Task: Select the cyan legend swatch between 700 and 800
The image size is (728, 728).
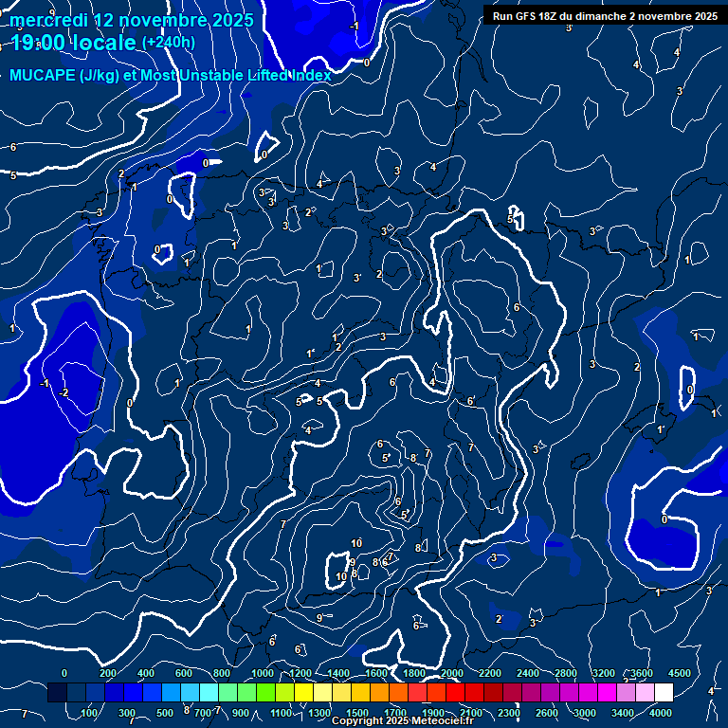Action: pyautogui.click(x=209, y=692)
